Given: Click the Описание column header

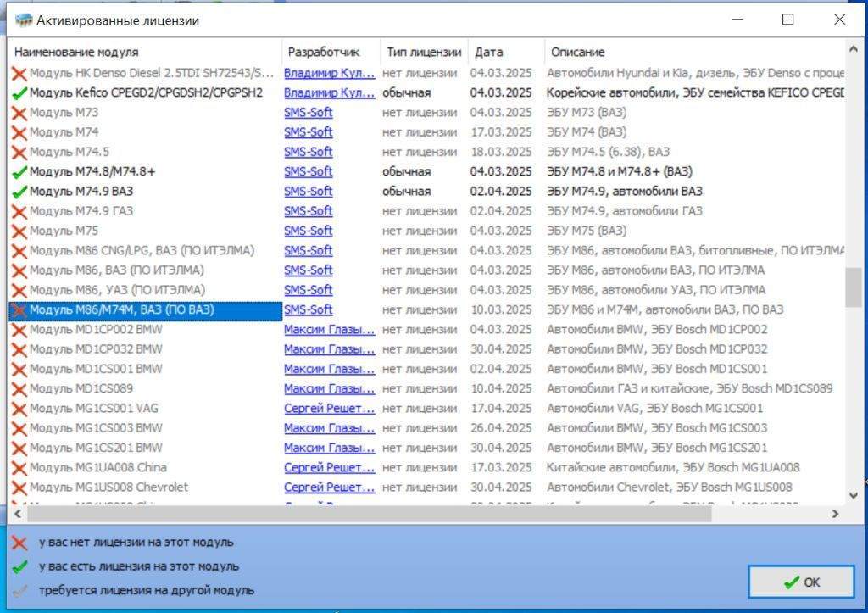Looking at the screenshot, I should click(x=695, y=52).
